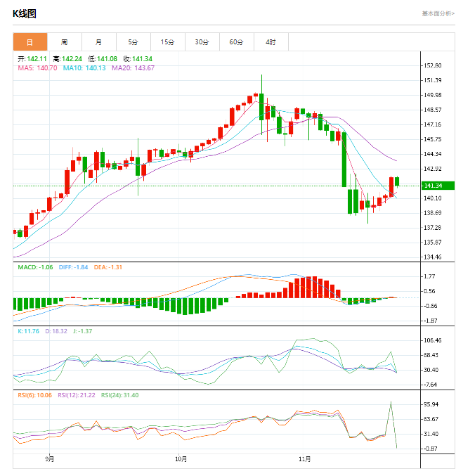Click the 9月 time axis label
This screenshot has height=476, width=456.
point(50,459)
